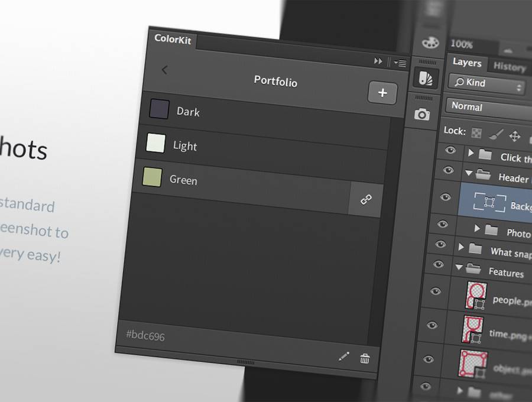The height and width of the screenshot is (402, 532).
Task: Collapse ColorKit panel with the double-arrow icon
Action: [378, 61]
